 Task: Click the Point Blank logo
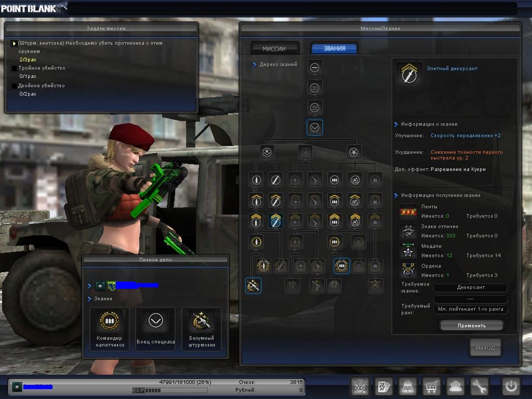[x=33, y=8]
